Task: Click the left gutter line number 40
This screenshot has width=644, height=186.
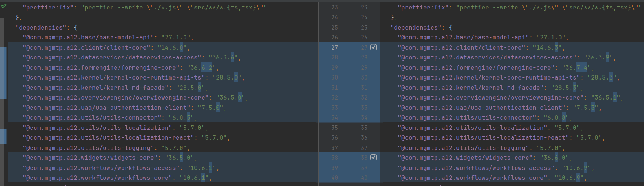Action: 335,178
